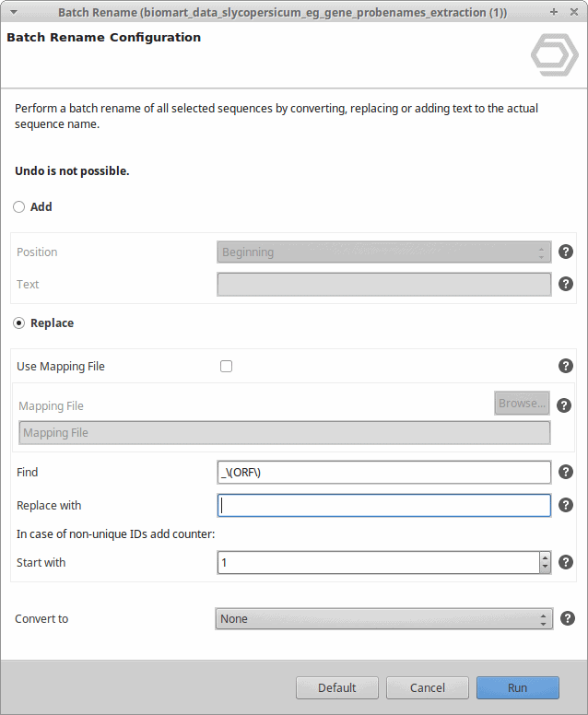
Task: Open help for Start with counter
Action: [x=566, y=562]
